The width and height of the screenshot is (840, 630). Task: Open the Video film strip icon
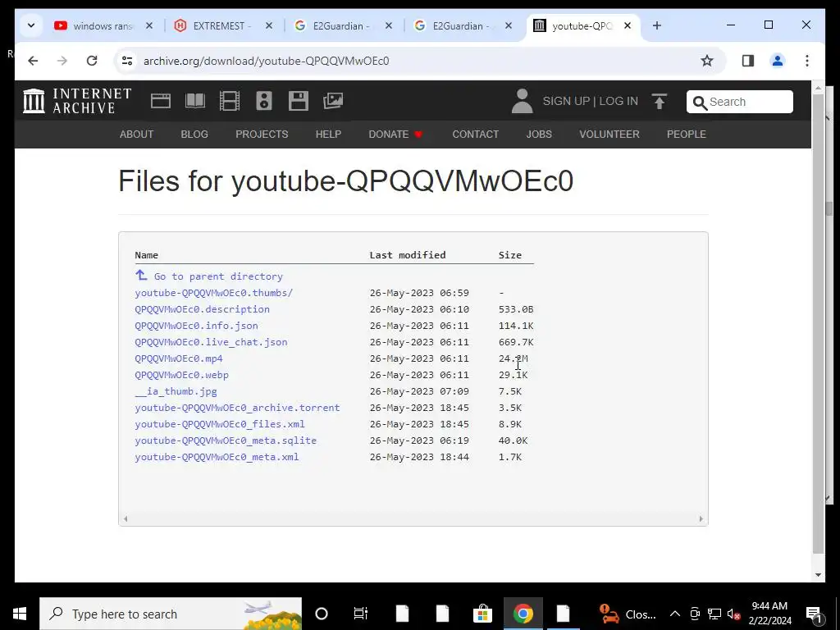pyautogui.click(x=230, y=101)
